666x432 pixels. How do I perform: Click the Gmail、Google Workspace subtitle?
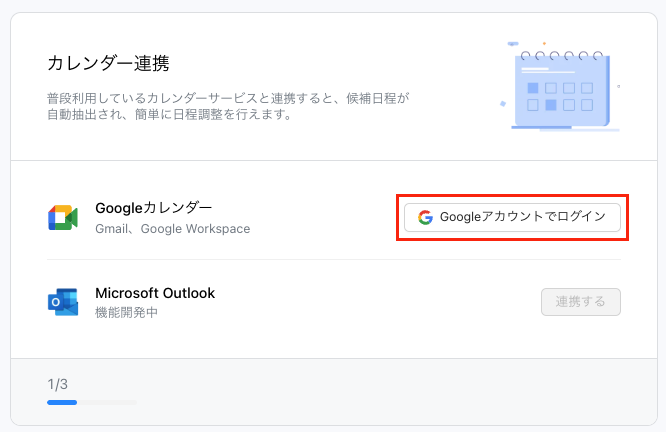point(172,229)
